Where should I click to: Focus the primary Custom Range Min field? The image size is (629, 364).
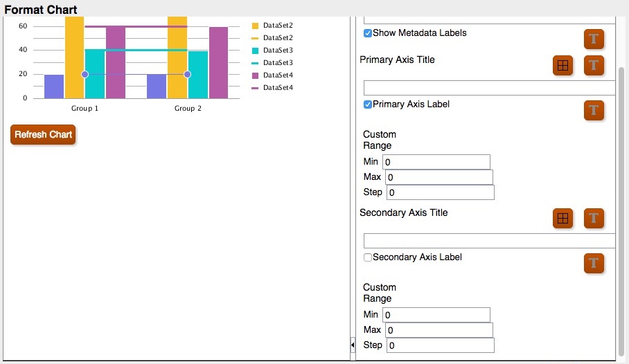coord(436,162)
